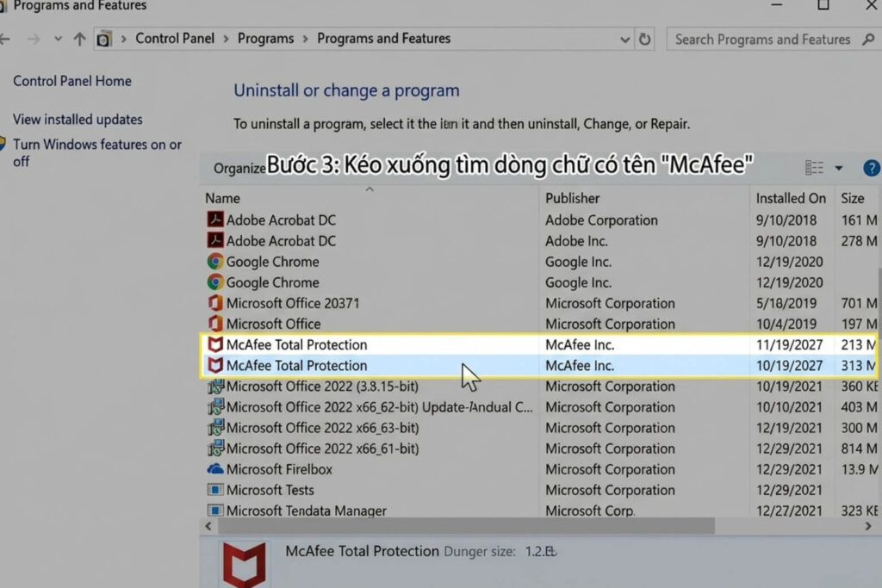Image resolution: width=882 pixels, height=588 pixels.
Task: Maximize the Programs and Features window
Action: click(823, 5)
